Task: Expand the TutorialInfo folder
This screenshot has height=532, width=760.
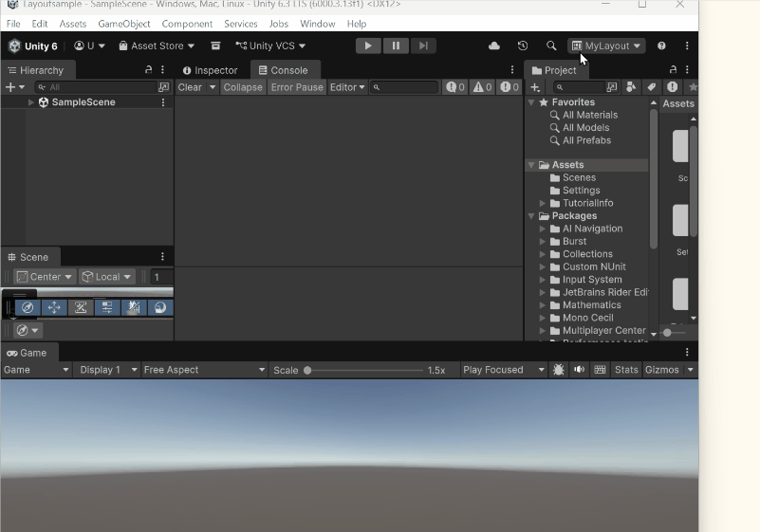Action: pos(543,203)
